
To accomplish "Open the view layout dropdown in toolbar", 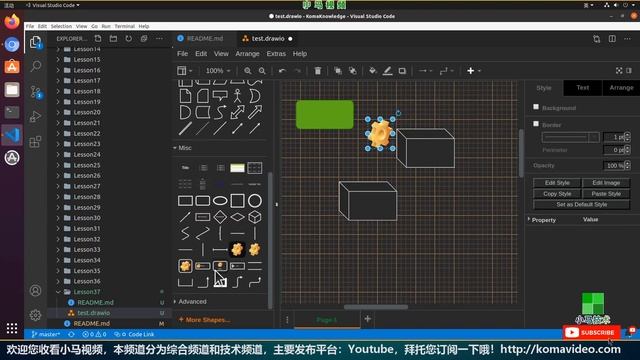I will click(x=184, y=71).
